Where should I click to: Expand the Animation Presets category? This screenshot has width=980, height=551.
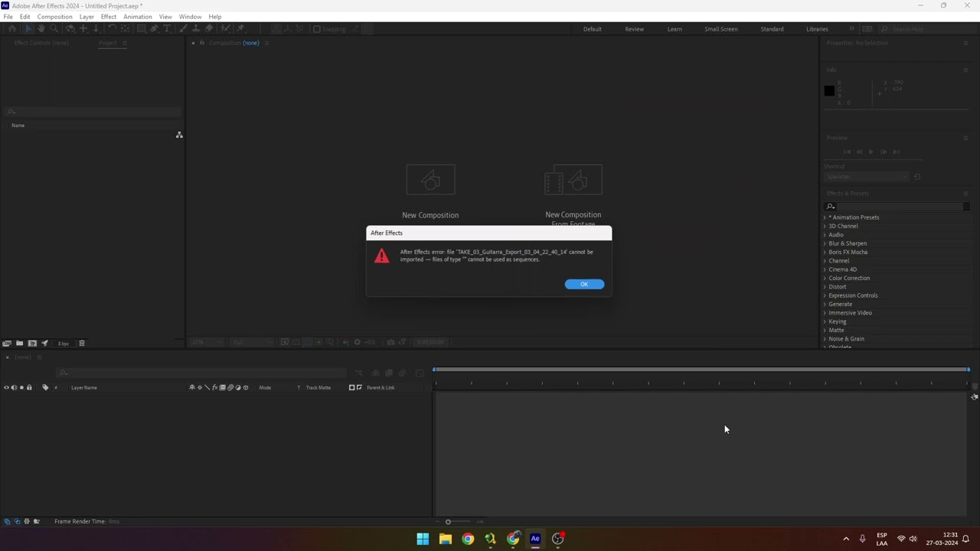pyautogui.click(x=825, y=217)
